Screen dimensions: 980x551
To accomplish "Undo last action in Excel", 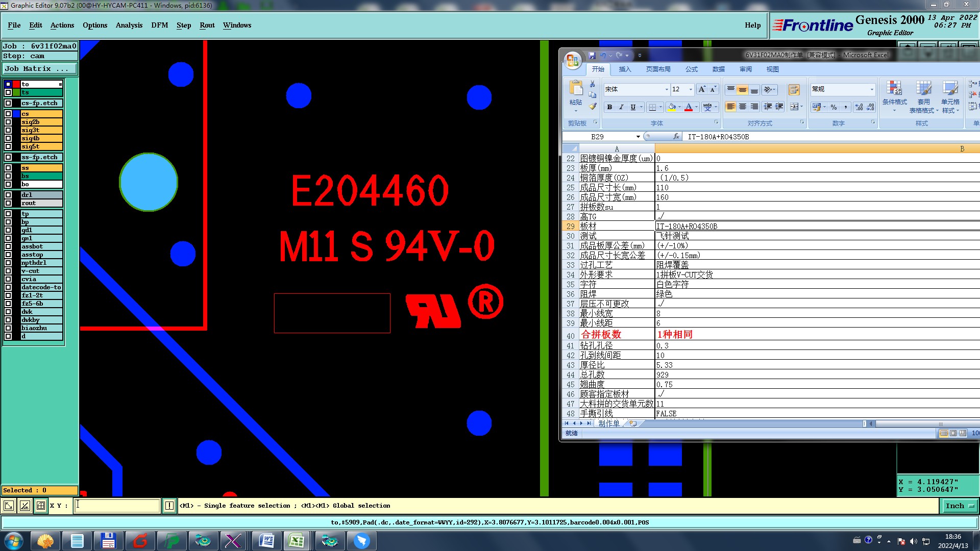I will click(603, 55).
